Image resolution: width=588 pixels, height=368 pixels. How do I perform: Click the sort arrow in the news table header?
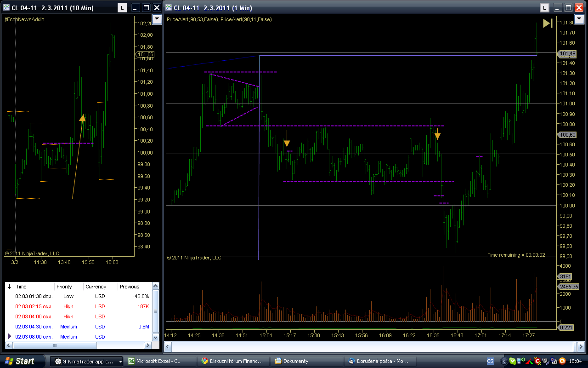click(10, 287)
